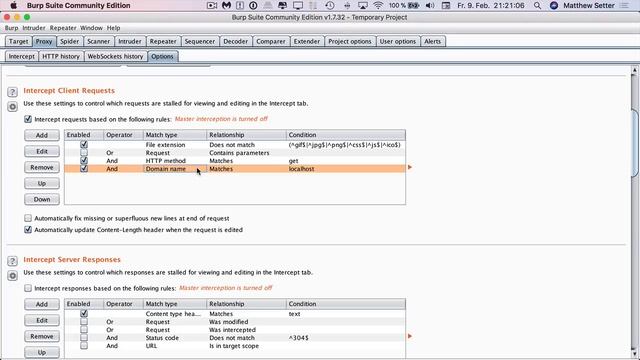The width and height of the screenshot is (640, 360).
Task: Sort by the Condition column header in requests table
Action: 346,135
